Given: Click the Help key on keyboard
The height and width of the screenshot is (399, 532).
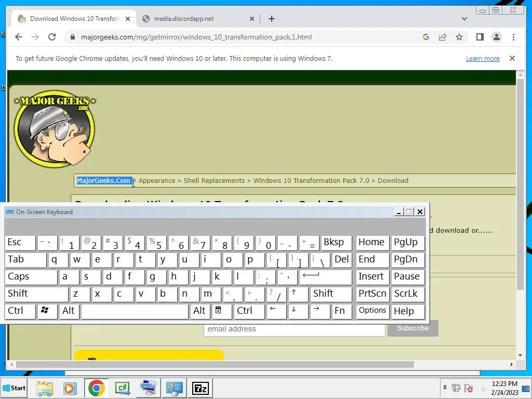Looking at the screenshot, I should coord(408,312).
